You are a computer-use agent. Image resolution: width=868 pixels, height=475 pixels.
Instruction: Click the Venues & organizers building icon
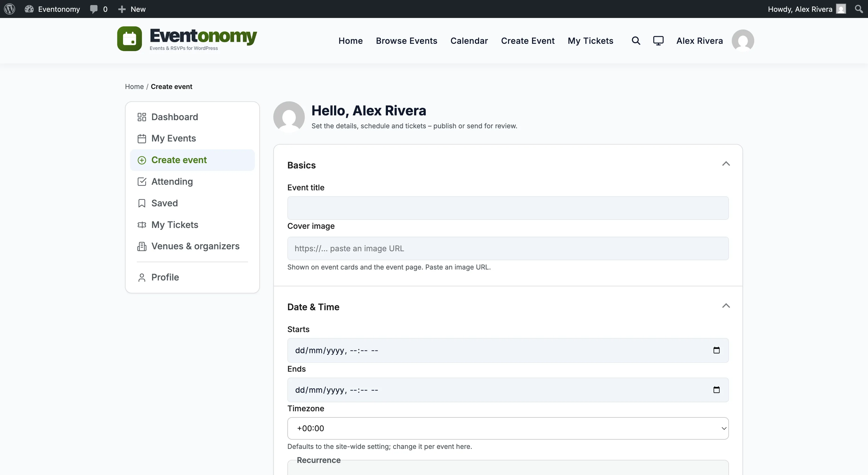142,246
